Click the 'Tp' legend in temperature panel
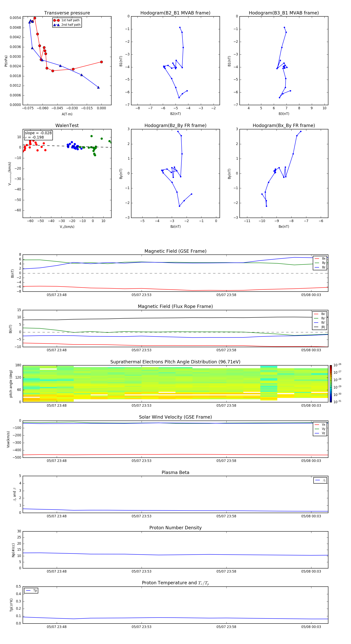This screenshot has height=644, width=351. click(x=31, y=591)
